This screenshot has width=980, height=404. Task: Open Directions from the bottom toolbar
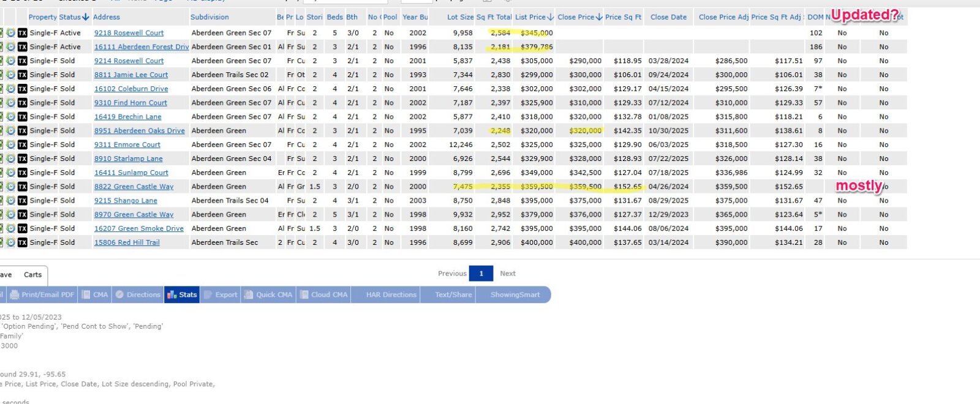tap(138, 295)
